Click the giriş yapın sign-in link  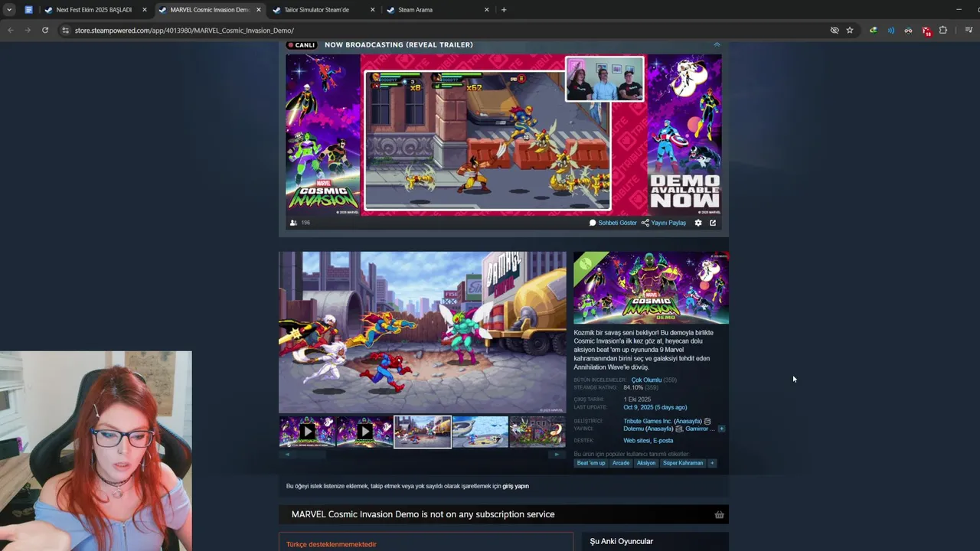[515, 486]
